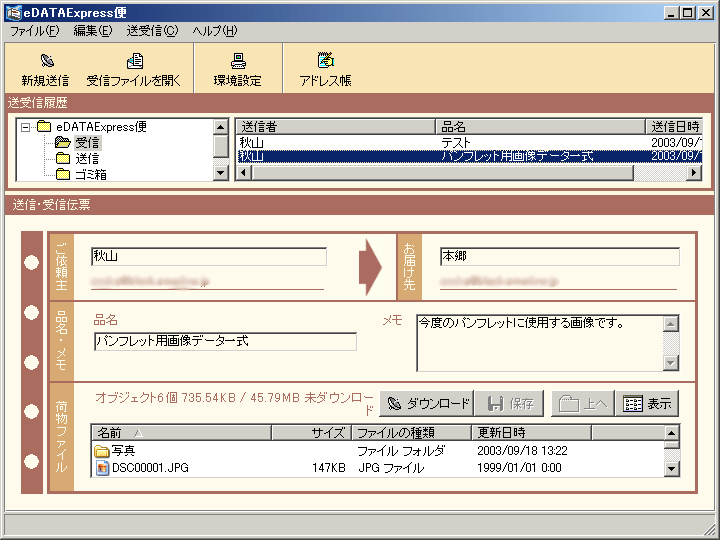Select the テスト history row
Viewport: 720px width, 540px height.
tap(469, 142)
